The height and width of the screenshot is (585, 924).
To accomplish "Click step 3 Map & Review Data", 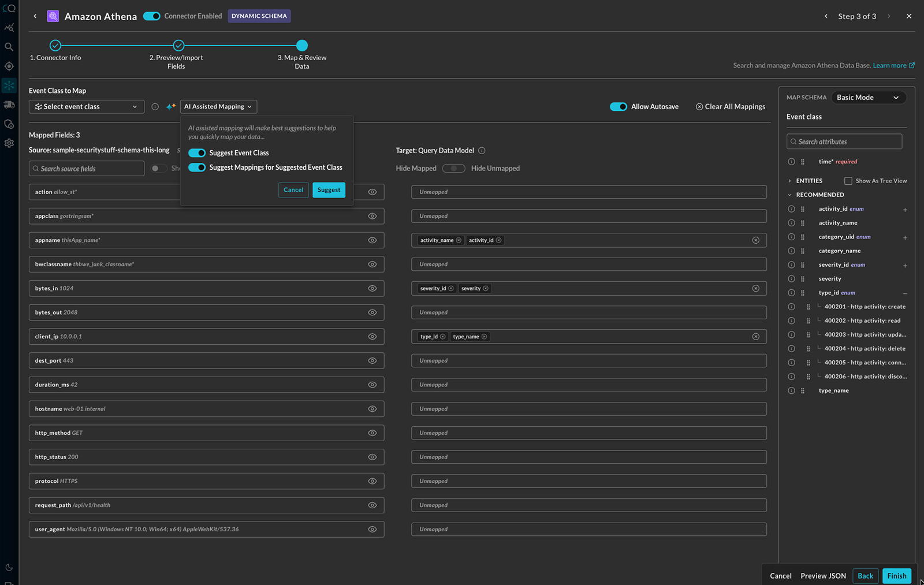I will [x=302, y=46].
